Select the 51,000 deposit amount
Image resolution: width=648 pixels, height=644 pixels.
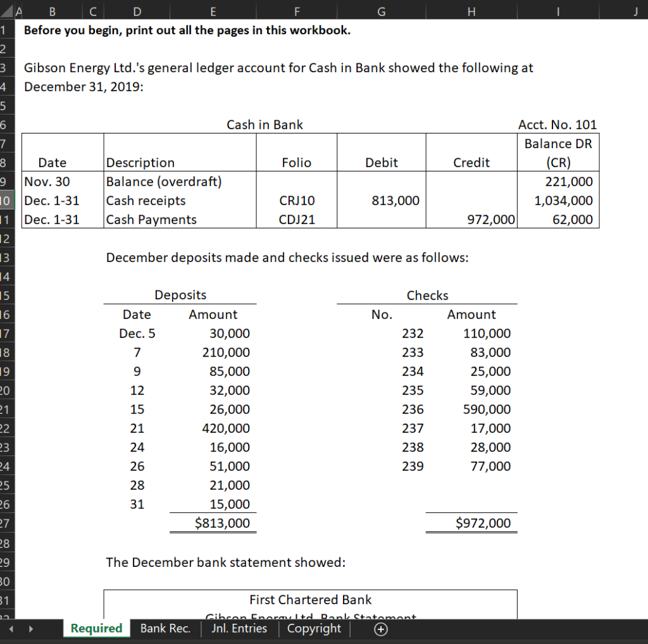(213, 466)
